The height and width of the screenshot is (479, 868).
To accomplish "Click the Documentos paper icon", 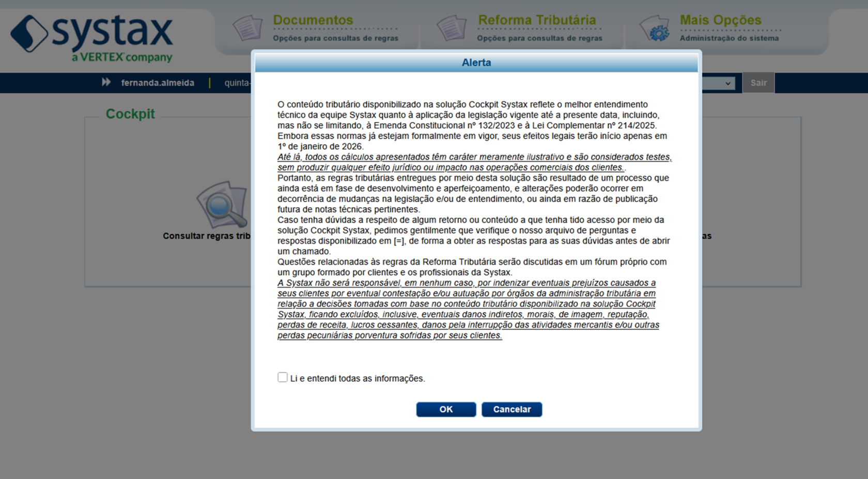I will pyautogui.click(x=247, y=27).
